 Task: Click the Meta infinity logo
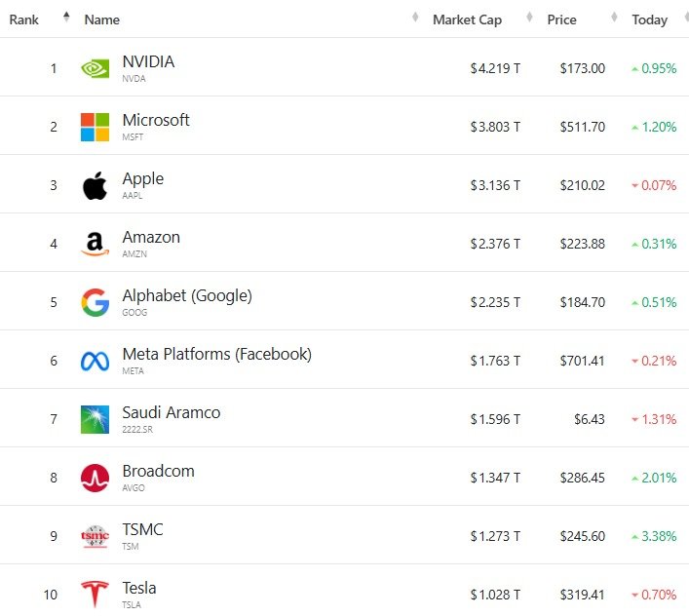click(95, 361)
